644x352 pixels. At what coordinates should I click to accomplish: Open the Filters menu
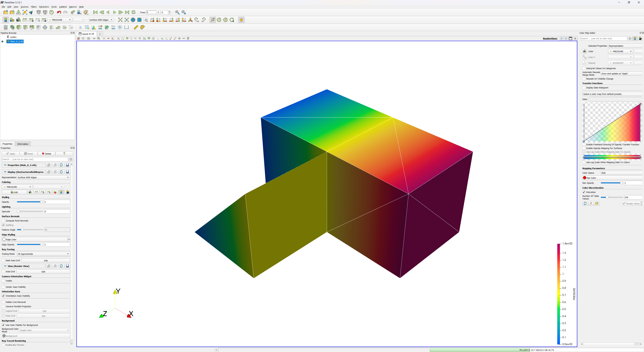34,7
